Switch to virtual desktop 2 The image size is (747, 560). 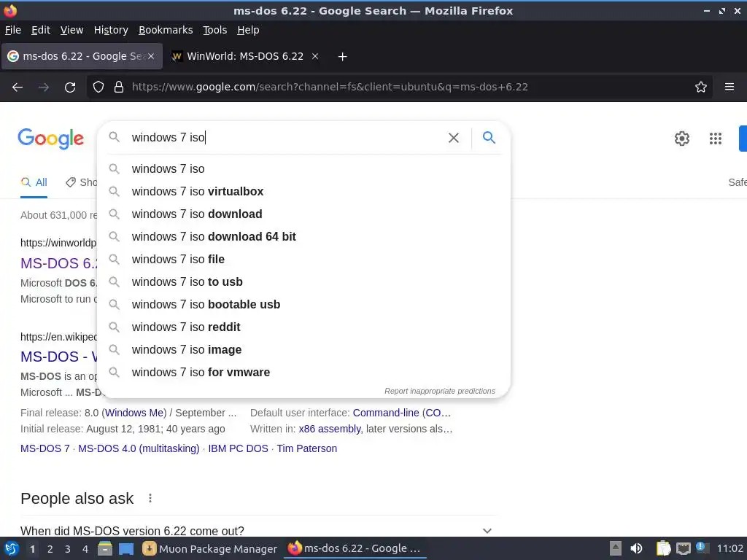click(x=50, y=549)
